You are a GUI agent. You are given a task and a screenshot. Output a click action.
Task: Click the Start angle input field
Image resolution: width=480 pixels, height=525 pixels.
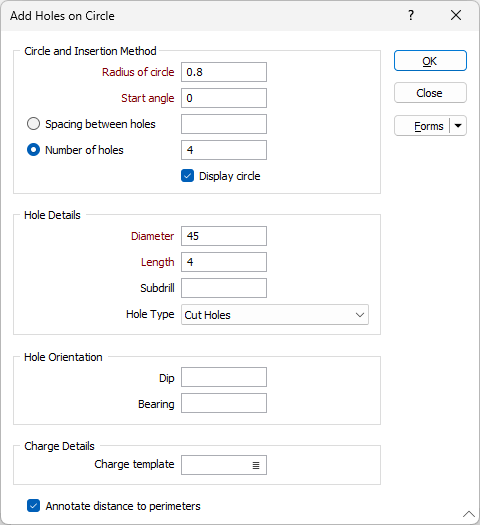[x=224, y=98]
